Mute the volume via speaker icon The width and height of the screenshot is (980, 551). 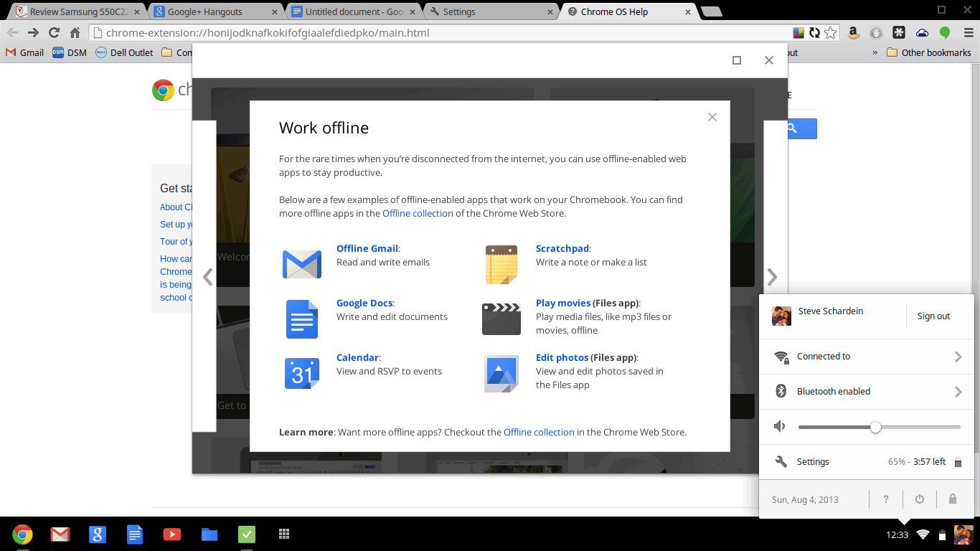[780, 427]
